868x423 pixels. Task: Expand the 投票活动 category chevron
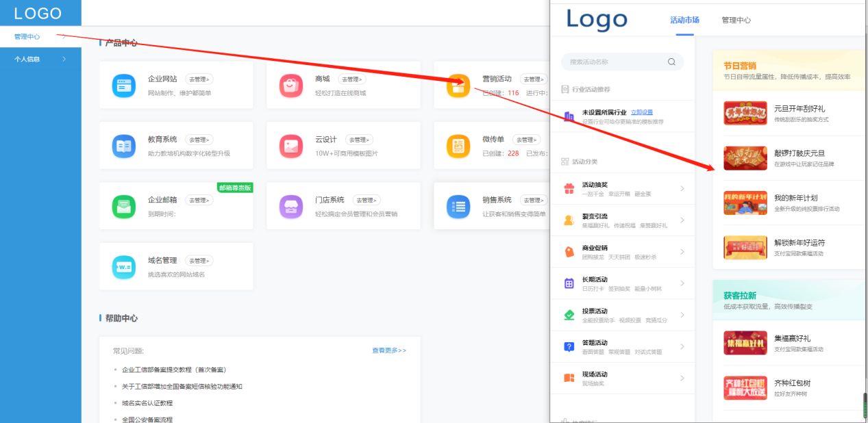tap(682, 315)
